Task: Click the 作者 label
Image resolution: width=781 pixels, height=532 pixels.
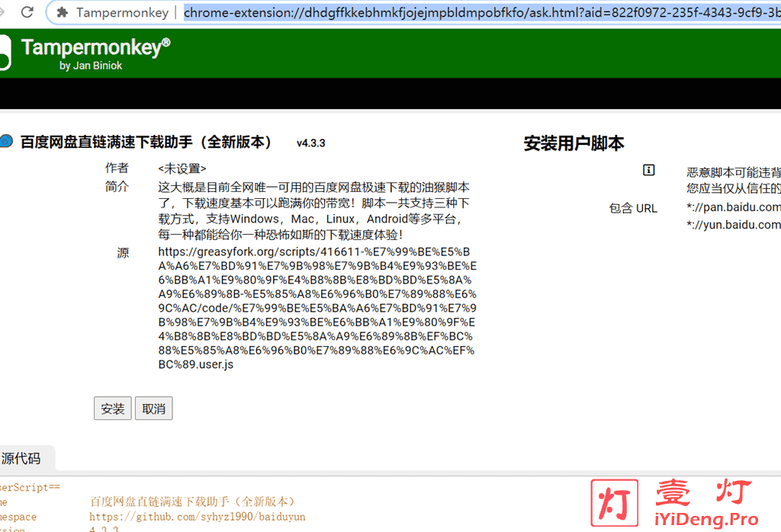Action: [x=117, y=168]
